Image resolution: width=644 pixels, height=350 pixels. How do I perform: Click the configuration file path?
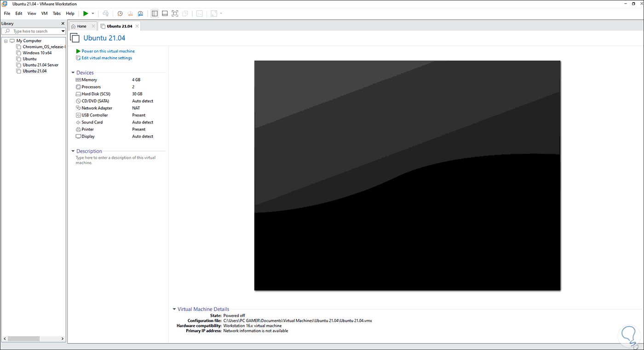(298, 321)
